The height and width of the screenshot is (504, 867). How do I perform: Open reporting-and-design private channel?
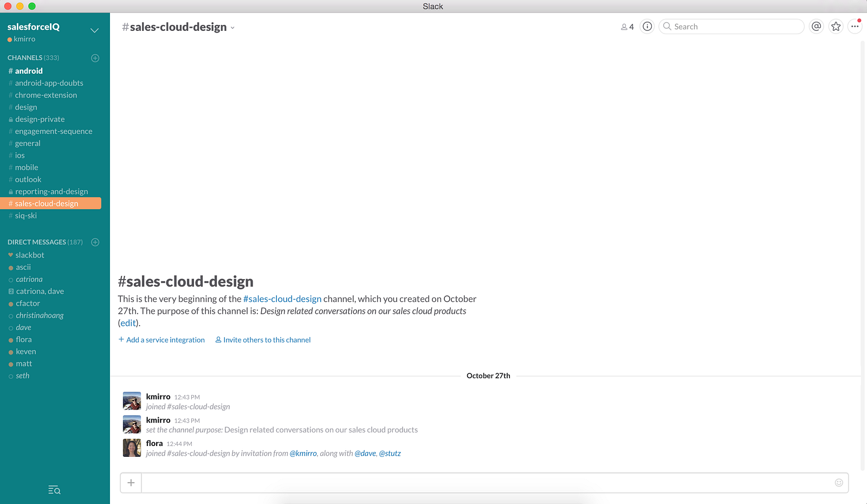pyautogui.click(x=51, y=191)
